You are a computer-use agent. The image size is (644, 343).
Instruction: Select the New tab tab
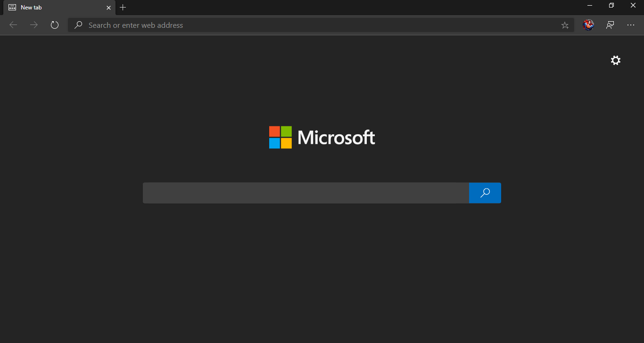coord(59,8)
